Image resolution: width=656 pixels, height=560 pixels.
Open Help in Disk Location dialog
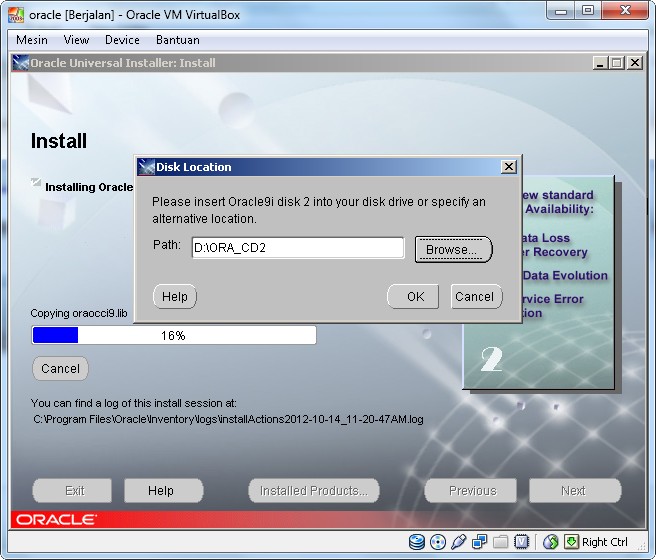(175, 297)
